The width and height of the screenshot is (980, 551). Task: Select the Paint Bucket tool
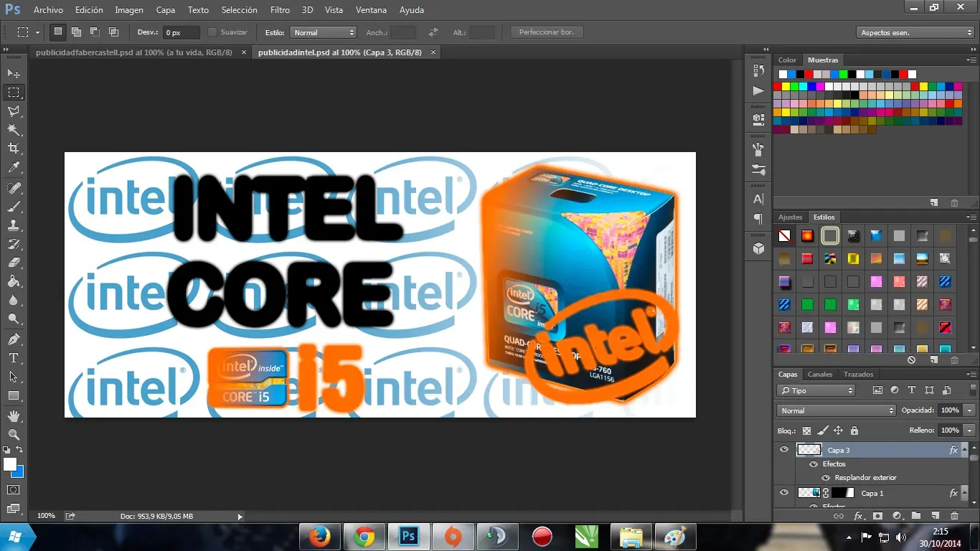14,281
